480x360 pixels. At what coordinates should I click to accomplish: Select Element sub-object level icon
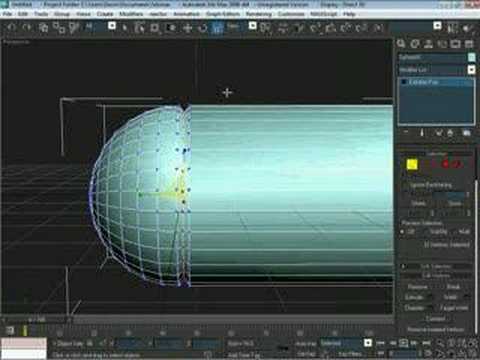coord(457,164)
